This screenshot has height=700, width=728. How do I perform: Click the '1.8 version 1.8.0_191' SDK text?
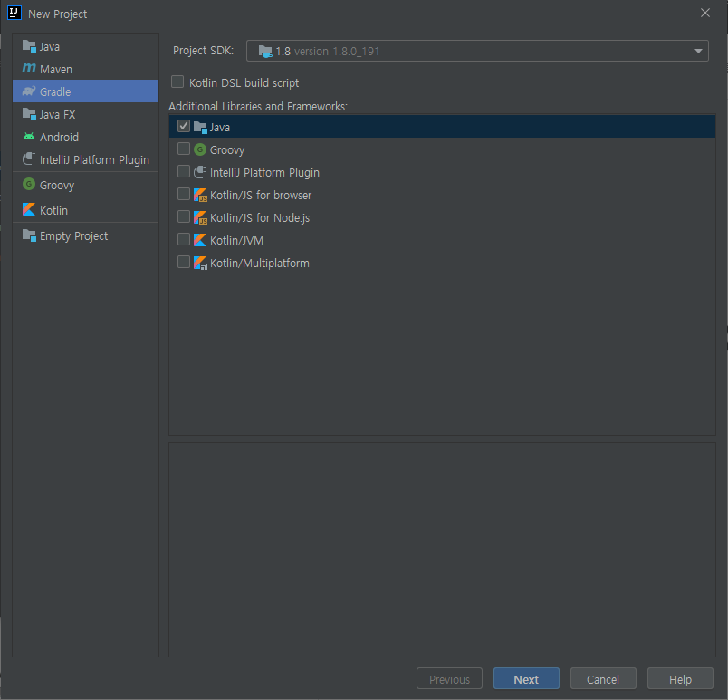point(327,51)
